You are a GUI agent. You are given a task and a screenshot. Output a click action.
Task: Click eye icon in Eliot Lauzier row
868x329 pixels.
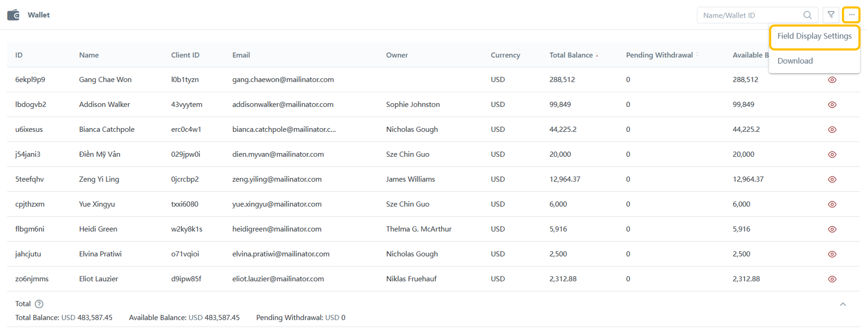click(832, 279)
